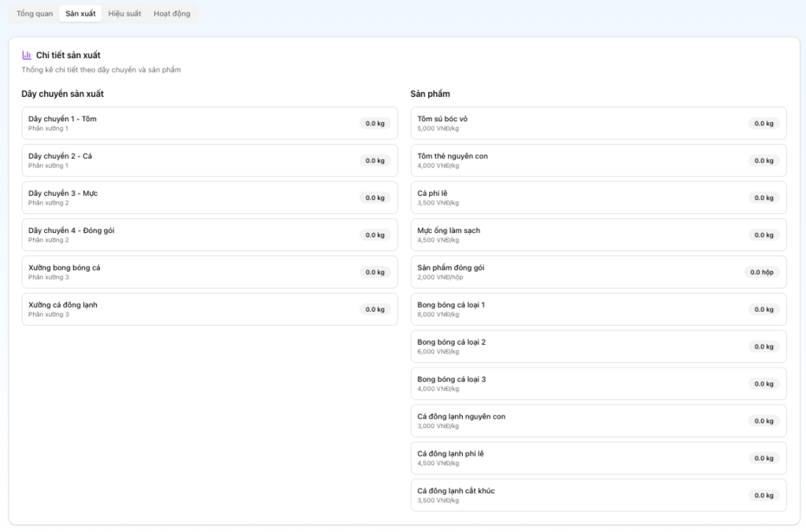This screenshot has height=532, width=806.
Task: Select the Cá đông lạnh cắt khúc row
Action: [x=598, y=495]
